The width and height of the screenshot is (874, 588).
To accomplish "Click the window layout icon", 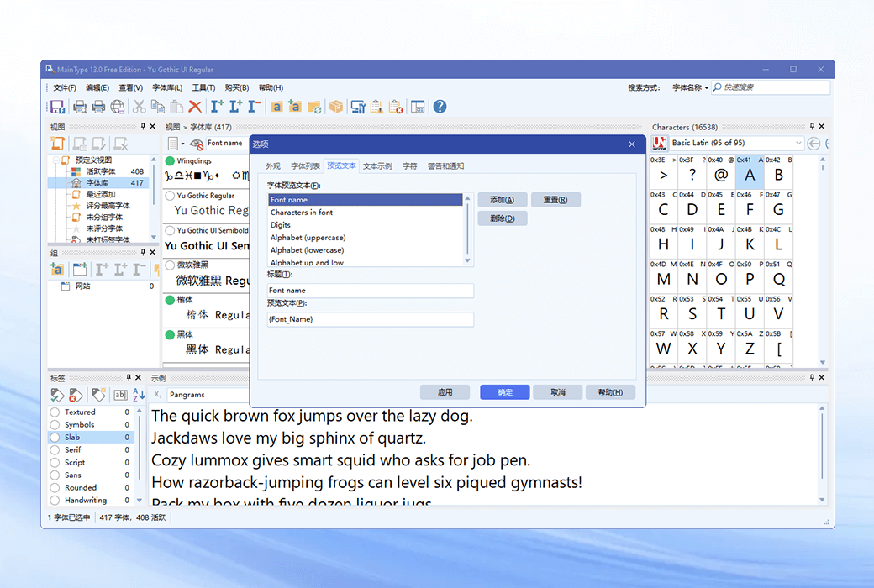I will pos(418,107).
